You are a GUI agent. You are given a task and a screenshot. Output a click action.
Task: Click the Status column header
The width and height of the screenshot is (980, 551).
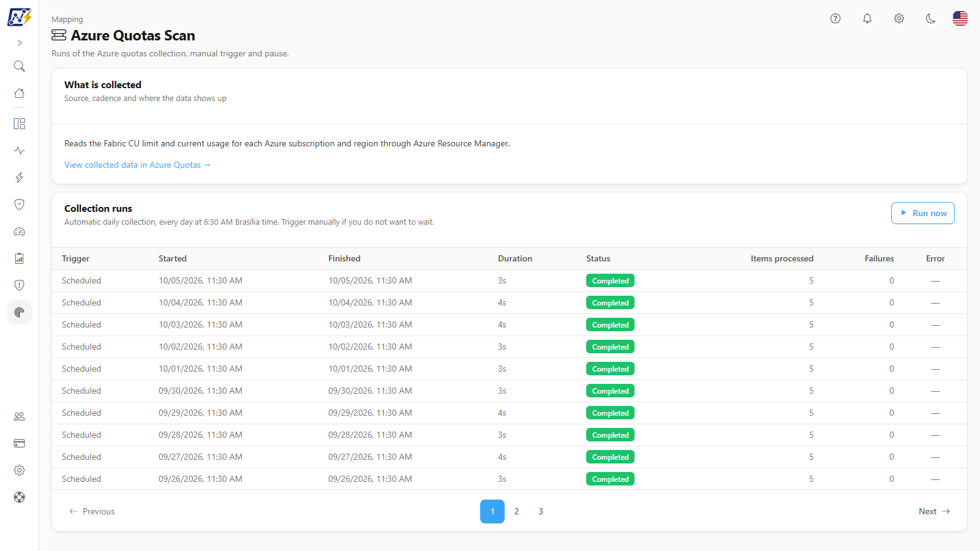coord(598,258)
